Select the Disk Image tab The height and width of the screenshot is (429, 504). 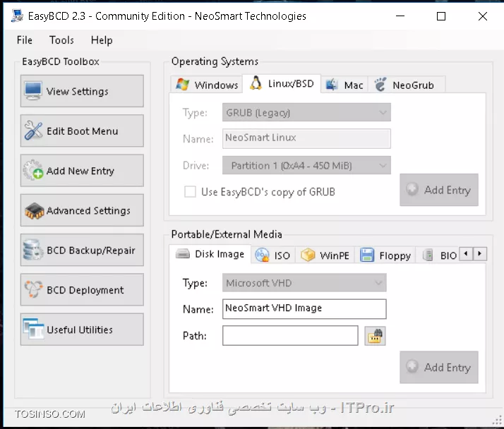[x=210, y=254]
